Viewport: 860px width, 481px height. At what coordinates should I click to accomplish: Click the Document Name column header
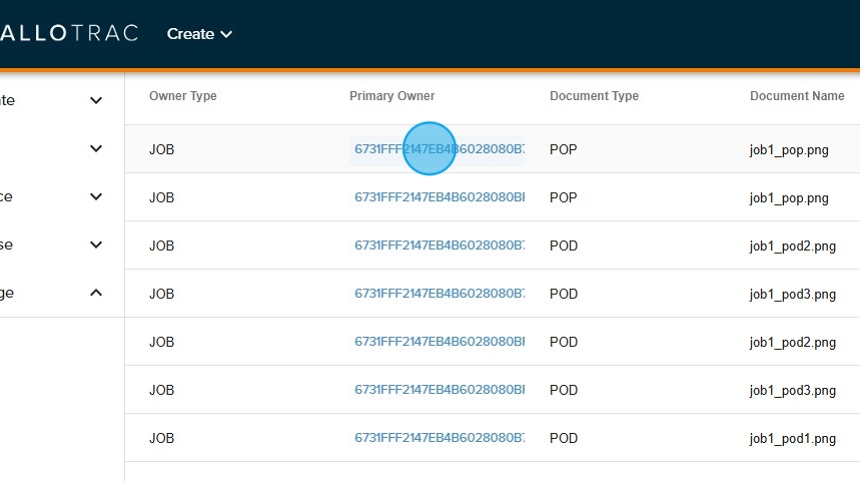[x=797, y=96]
